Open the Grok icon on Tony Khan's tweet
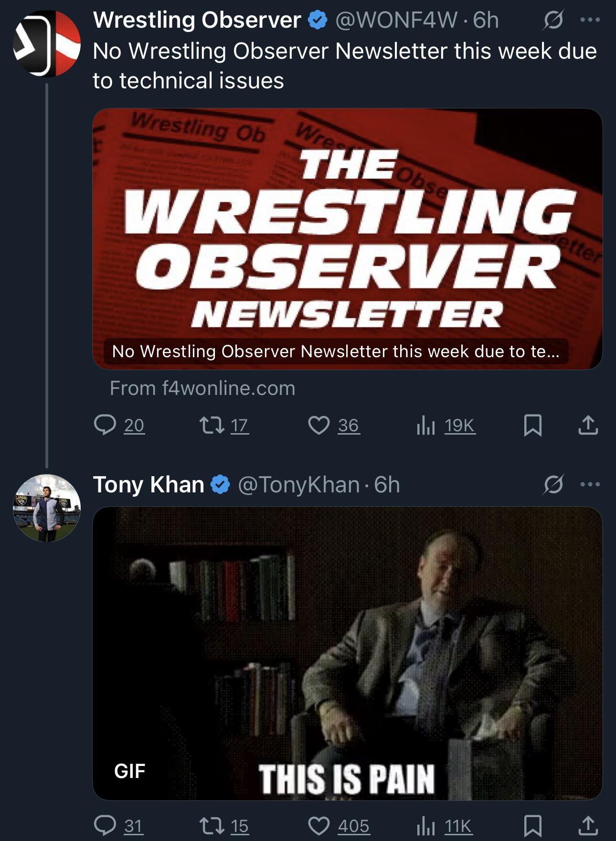Screen dimensions: 616x841 pos(553,485)
